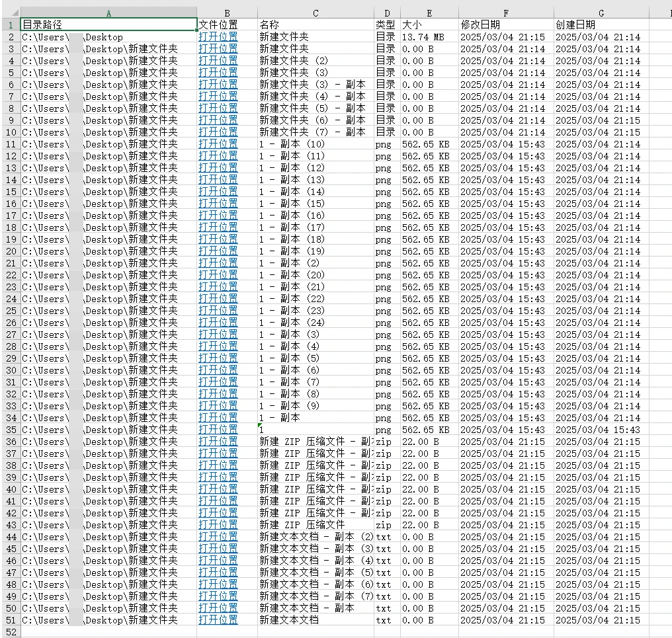Open the 打开位置 link in row 2

[x=218, y=37]
